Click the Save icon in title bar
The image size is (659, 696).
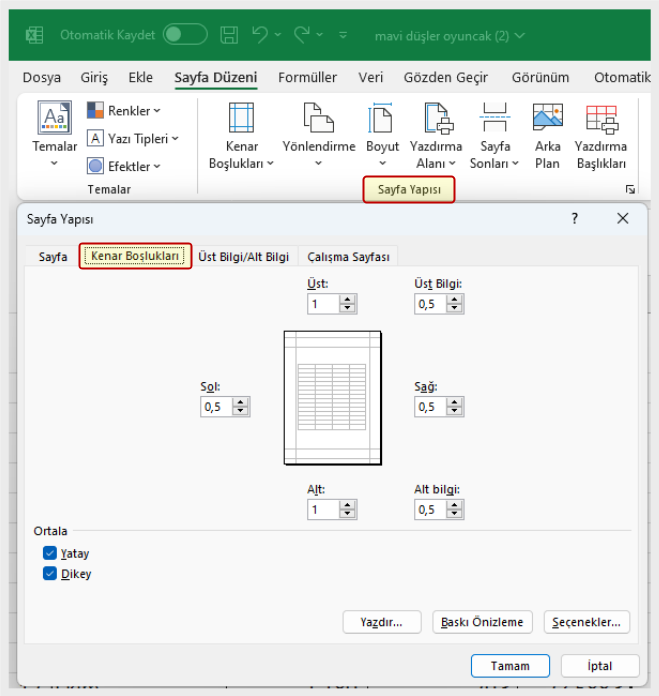[x=229, y=35]
